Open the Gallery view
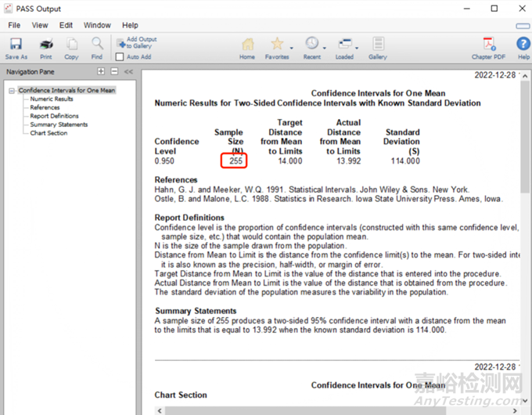 [x=378, y=45]
